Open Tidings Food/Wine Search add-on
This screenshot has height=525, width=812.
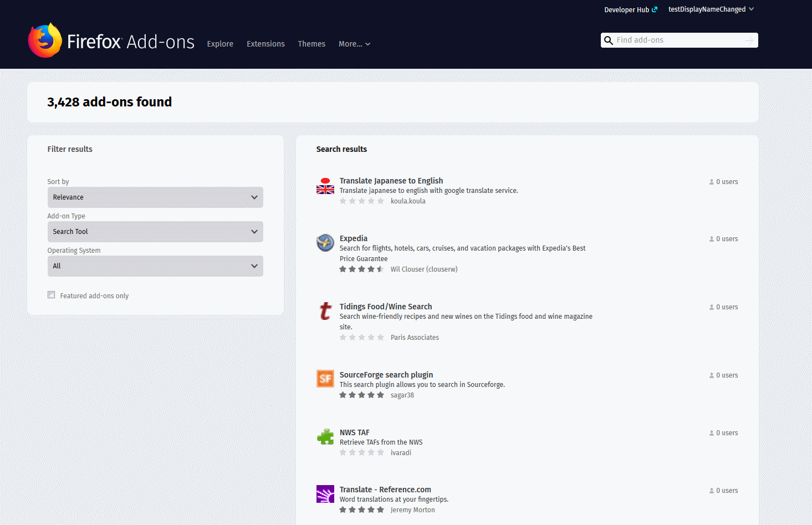386,307
